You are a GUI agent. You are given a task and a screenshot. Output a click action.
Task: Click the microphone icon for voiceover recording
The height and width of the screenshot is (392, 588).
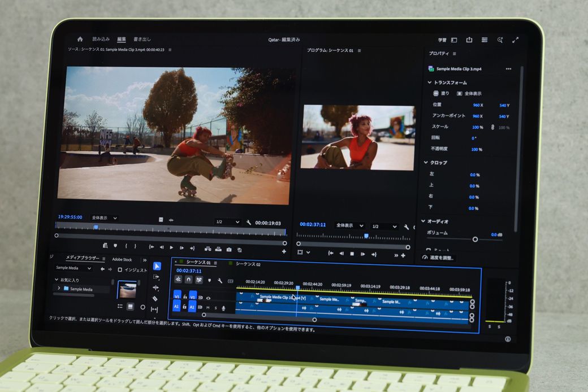[x=223, y=308]
